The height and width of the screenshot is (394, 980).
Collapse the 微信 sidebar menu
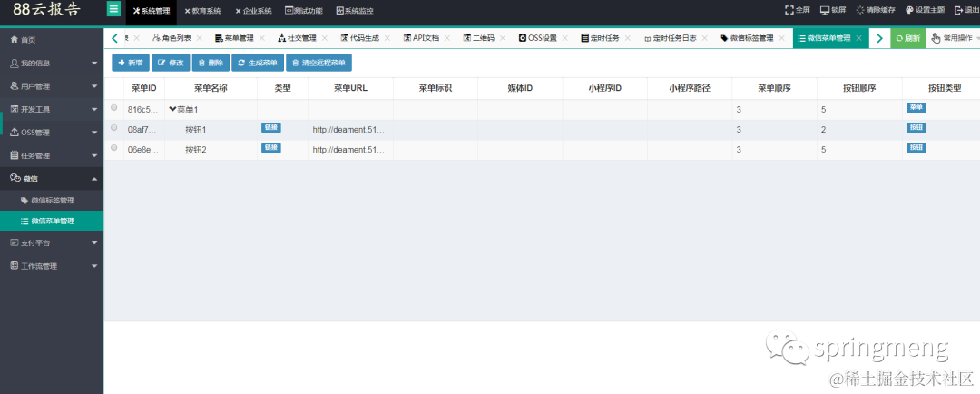pyautogui.click(x=51, y=178)
